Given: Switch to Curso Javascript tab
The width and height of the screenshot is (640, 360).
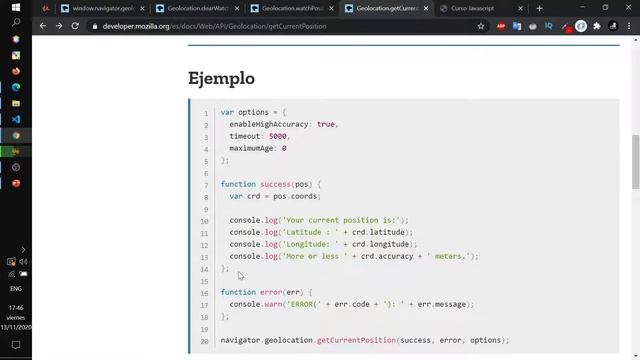Looking at the screenshot, I should click(x=472, y=8).
